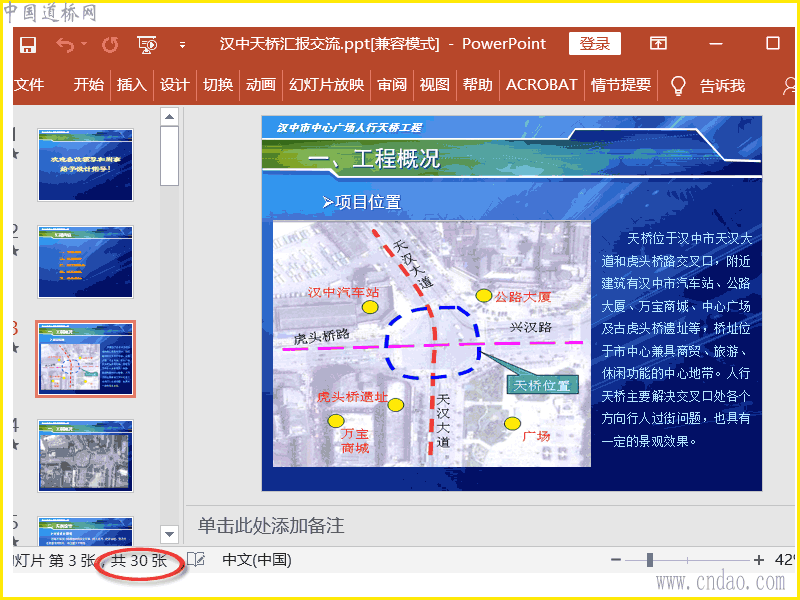Screen dimensions: 800x600
Task: Start slideshow from beginning icon
Action: pyautogui.click(x=147, y=44)
